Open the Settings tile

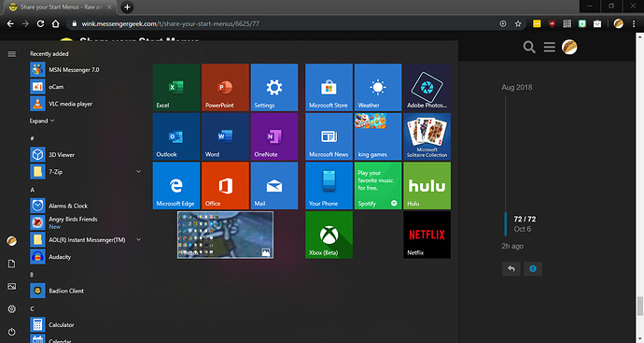pos(274,87)
